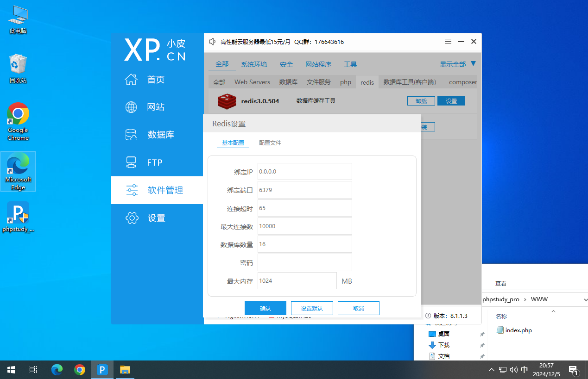Open the 系统环境 top tab
This screenshot has height=379, width=588.
254,64
